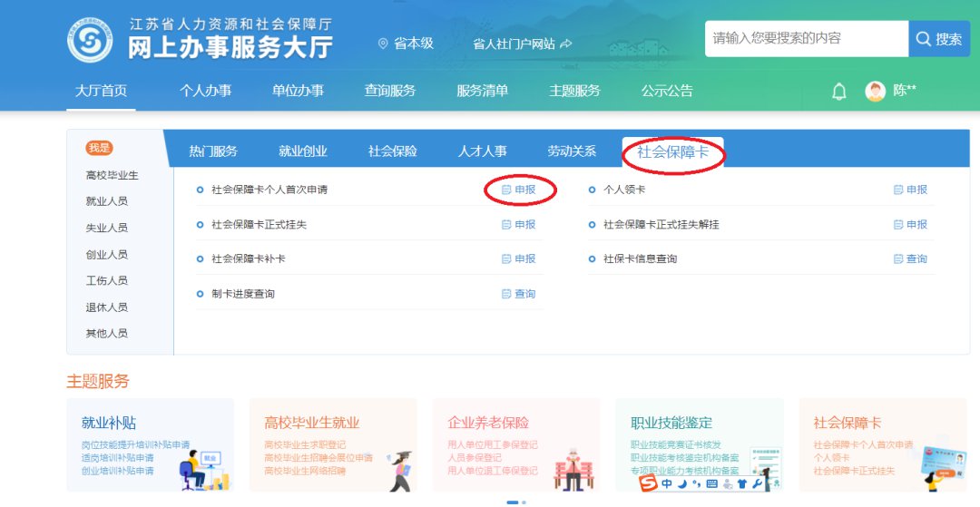Open the 就业补贴 theme service card

click(150, 444)
